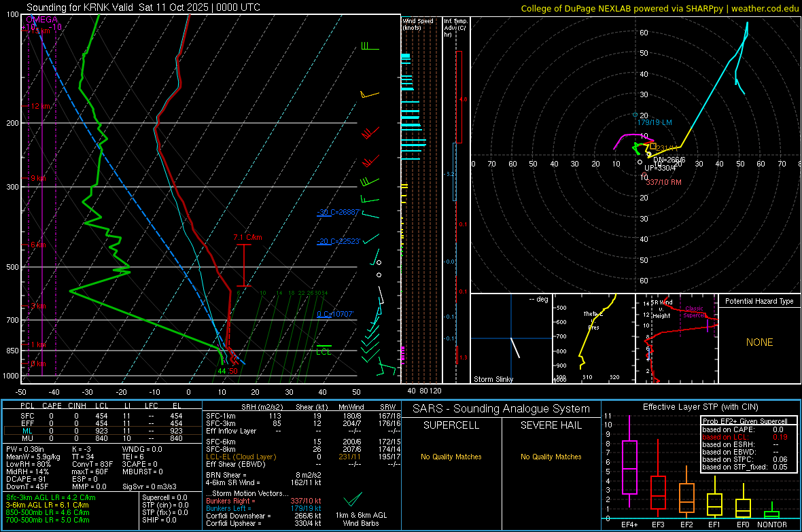Click the orange wind barb beside the skew-T
The height and width of the screenshot is (532, 802).
pyautogui.click(x=369, y=94)
